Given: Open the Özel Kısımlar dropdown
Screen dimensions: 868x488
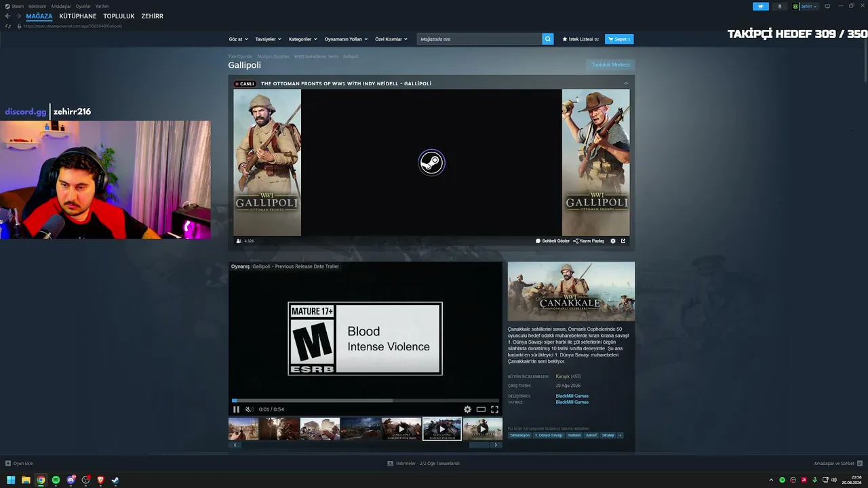Looking at the screenshot, I should [391, 39].
